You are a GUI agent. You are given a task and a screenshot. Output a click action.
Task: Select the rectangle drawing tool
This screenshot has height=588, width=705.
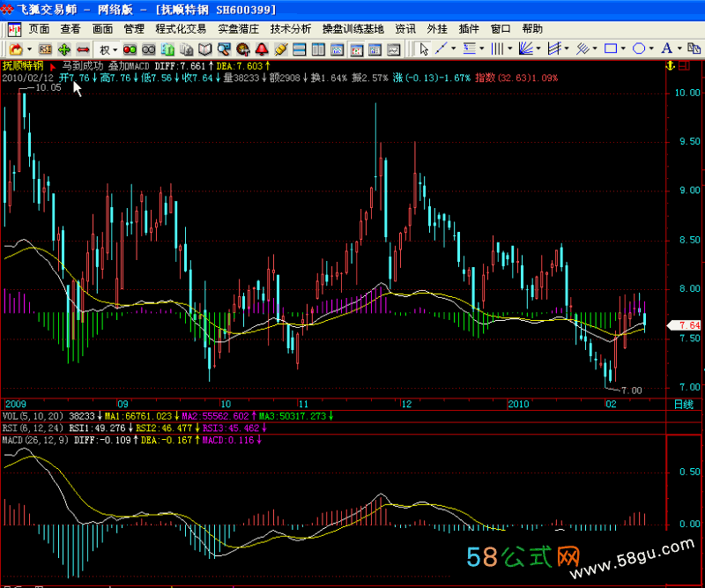click(611, 48)
